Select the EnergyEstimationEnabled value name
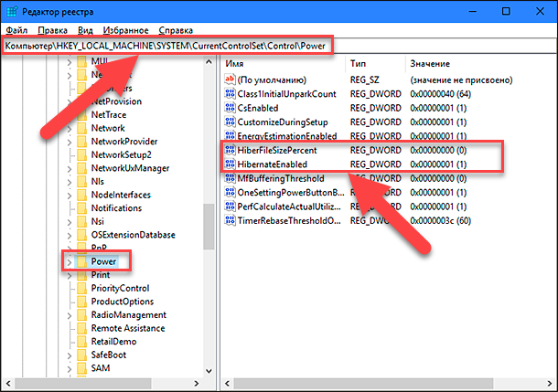 287,136
